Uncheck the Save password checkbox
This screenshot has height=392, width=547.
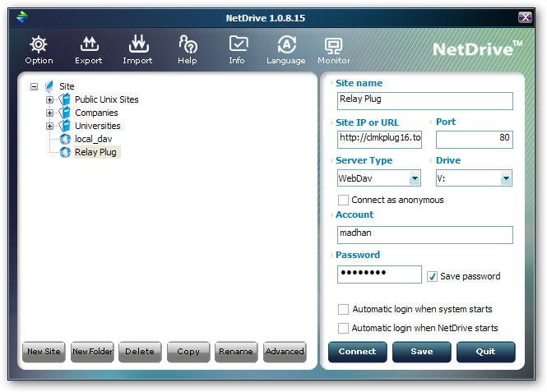433,276
